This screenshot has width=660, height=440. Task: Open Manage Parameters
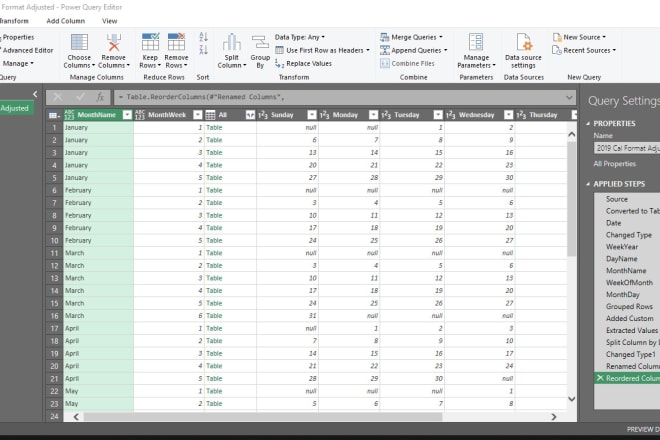(476, 51)
